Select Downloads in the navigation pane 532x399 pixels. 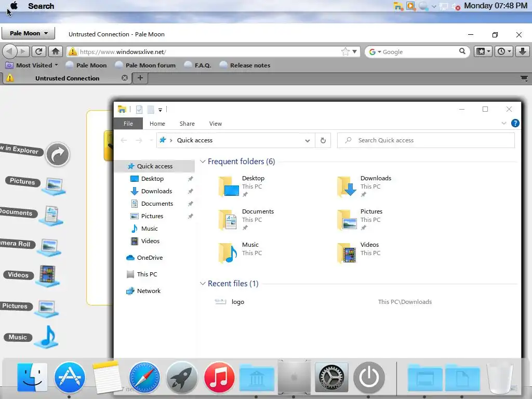coord(156,191)
